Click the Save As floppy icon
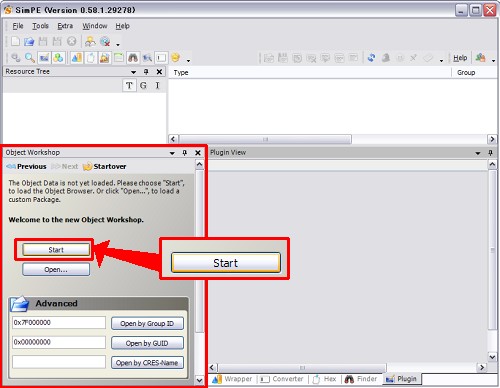The image size is (500, 388). click(57, 41)
